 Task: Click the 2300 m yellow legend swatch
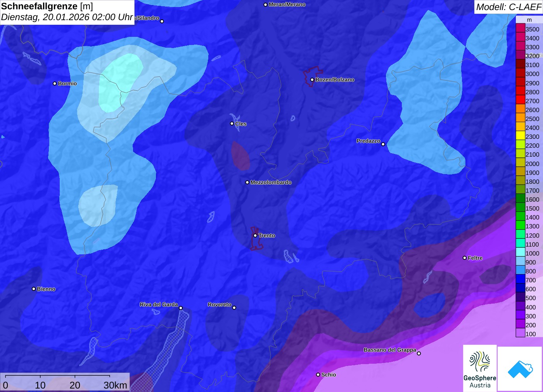pyautogui.click(x=521, y=136)
